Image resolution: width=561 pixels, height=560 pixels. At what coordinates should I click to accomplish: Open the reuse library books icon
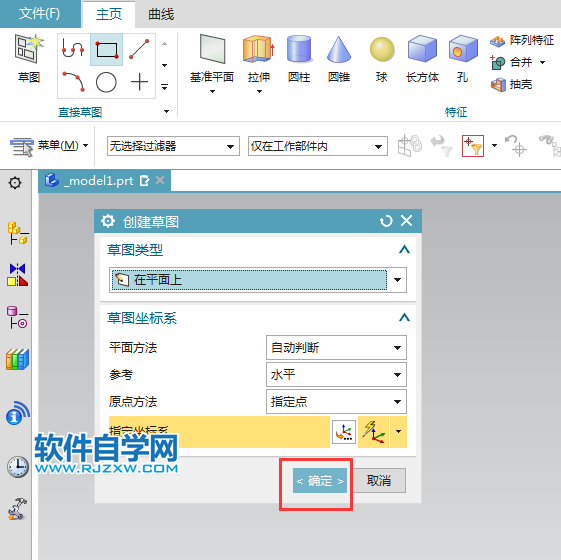pos(18,359)
